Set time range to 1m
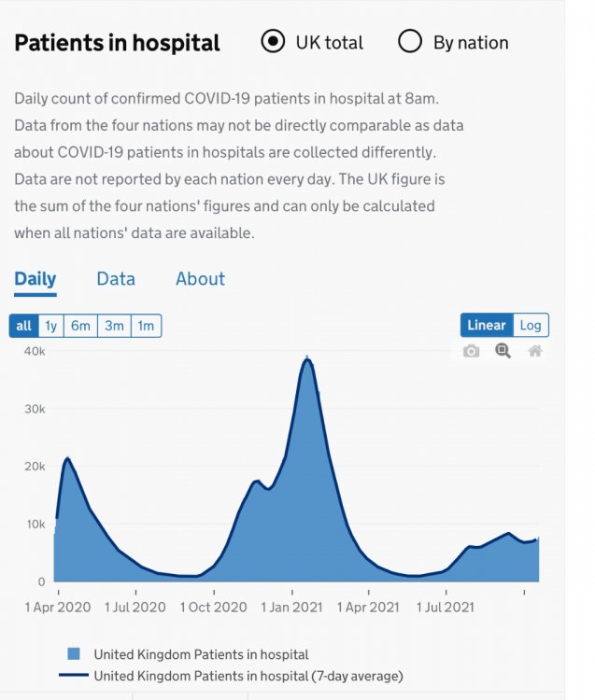Image resolution: width=595 pixels, height=700 pixels. [146, 326]
